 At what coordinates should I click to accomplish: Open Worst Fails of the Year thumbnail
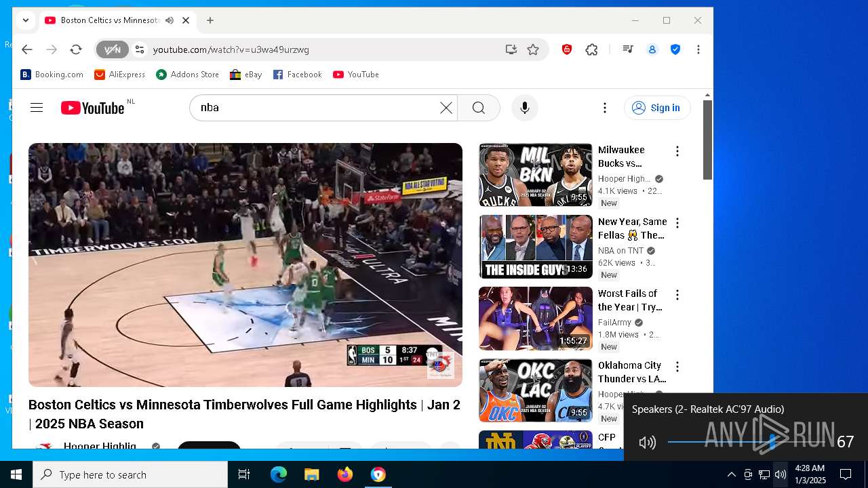536,319
